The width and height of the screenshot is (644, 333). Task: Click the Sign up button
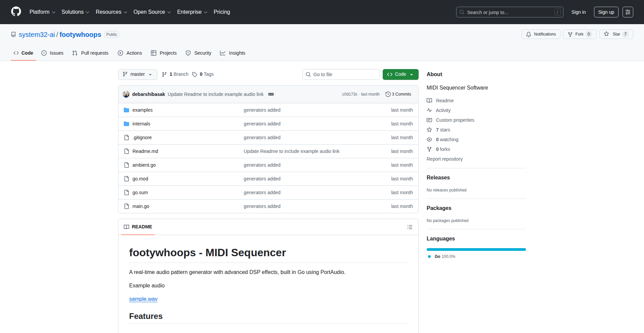pyautogui.click(x=606, y=12)
